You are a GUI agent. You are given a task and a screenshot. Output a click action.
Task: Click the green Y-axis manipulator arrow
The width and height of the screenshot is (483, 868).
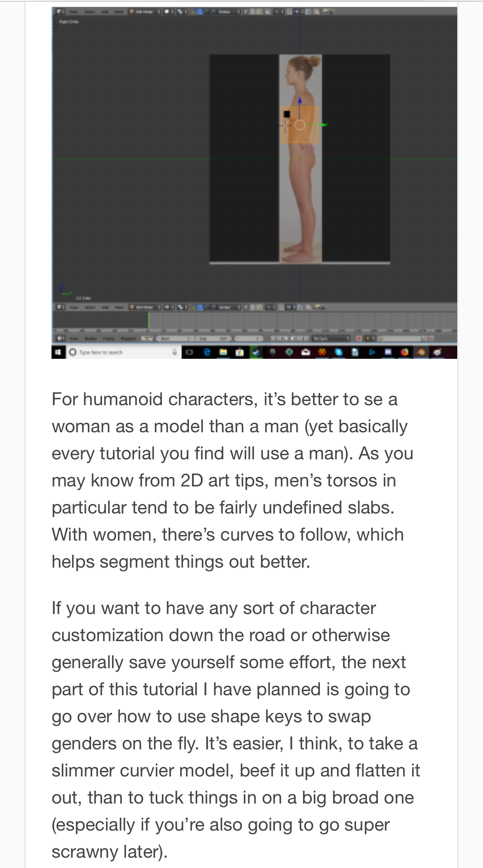click(324, 125)
